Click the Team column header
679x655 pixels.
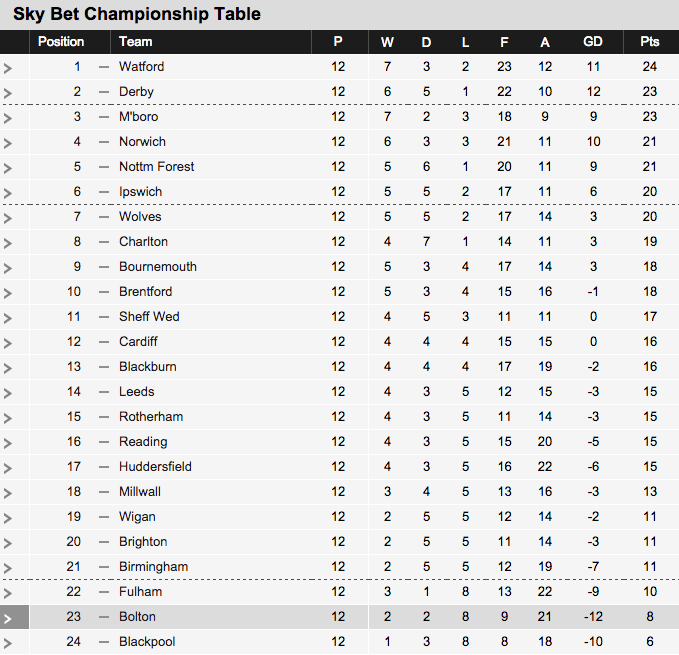[x=136, y=42]
